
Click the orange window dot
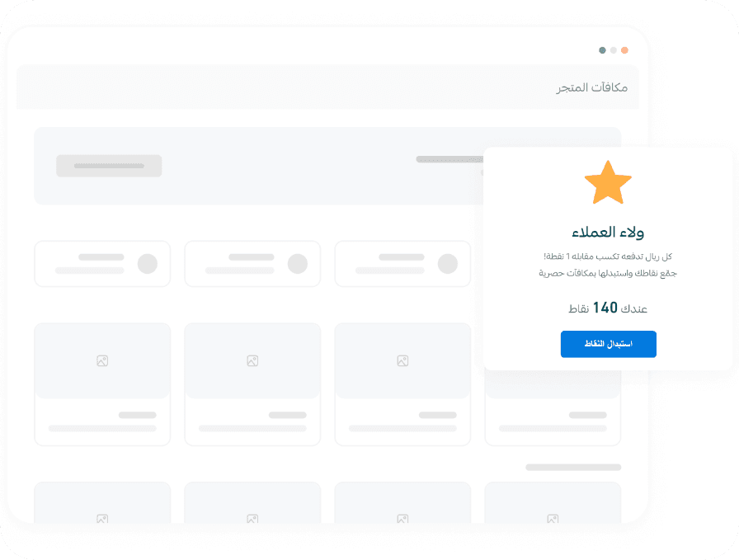(x=624, y=50)
